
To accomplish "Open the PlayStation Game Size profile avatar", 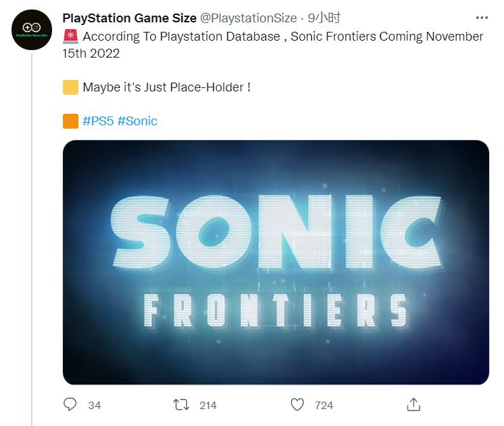I will click(x=31, y=29).
